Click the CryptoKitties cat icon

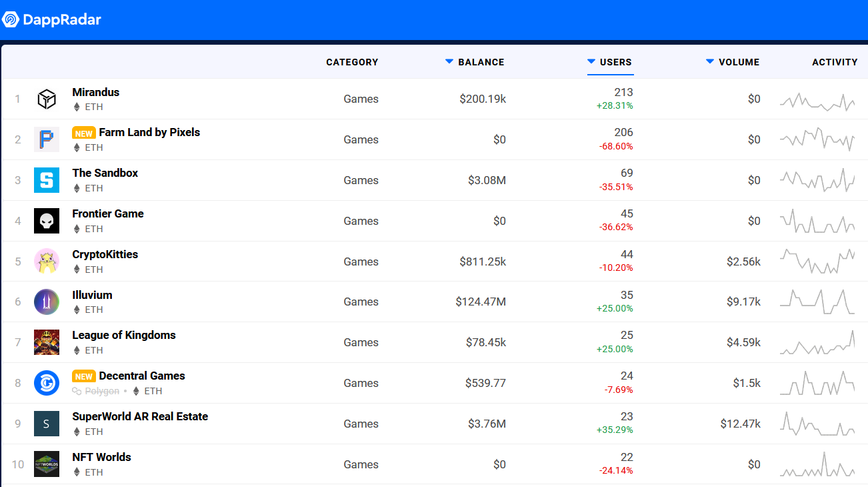pos(47,262)
